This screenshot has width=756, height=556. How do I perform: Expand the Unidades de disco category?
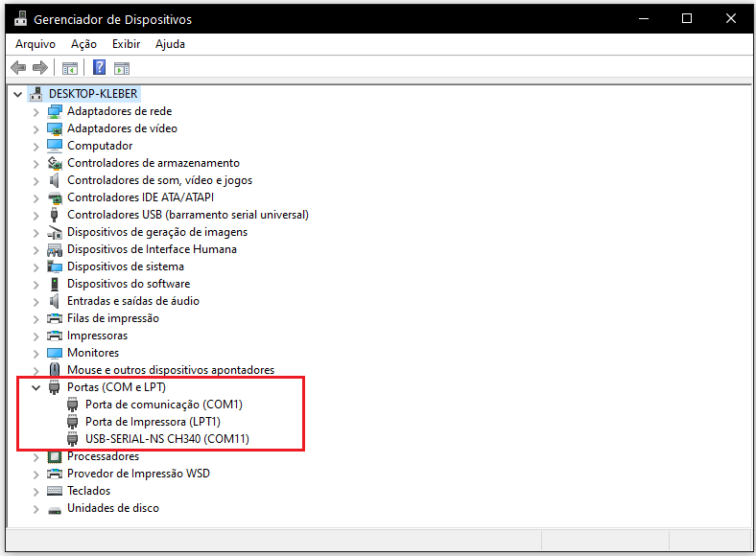click(x=36, y=509)
